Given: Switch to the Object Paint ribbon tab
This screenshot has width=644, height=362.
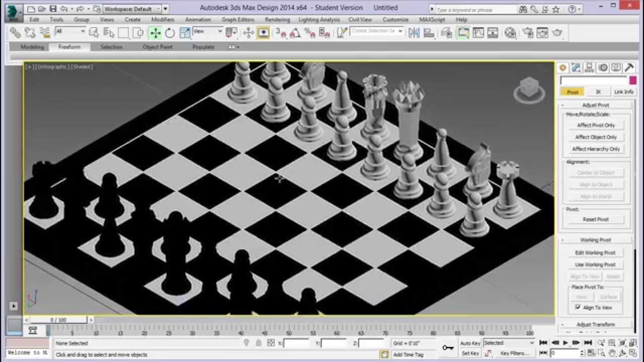Looking at the screenshot, I should tap(157, 47).
